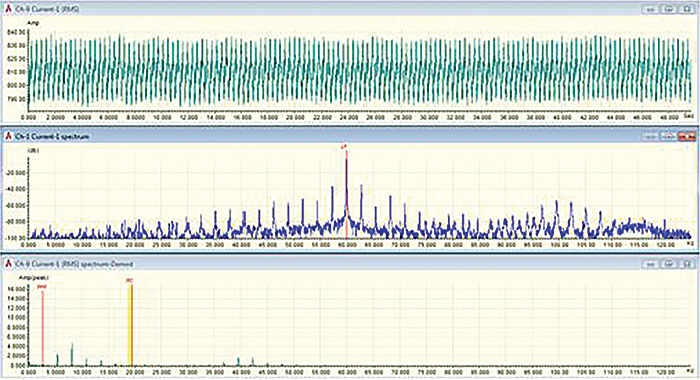Minimize the Current (RMS) waveform window
The height and width of the screenshot is (380, 700).
click(x=650, y=9)
